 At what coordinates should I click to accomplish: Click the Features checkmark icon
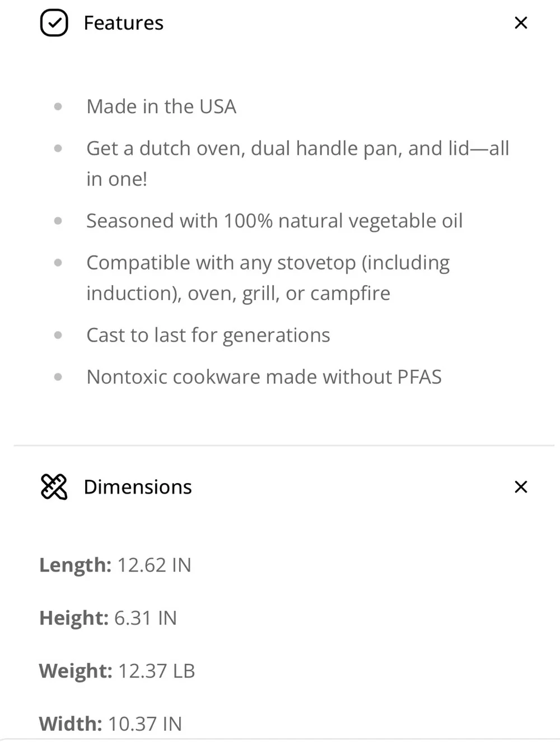[x=54, y=23]
